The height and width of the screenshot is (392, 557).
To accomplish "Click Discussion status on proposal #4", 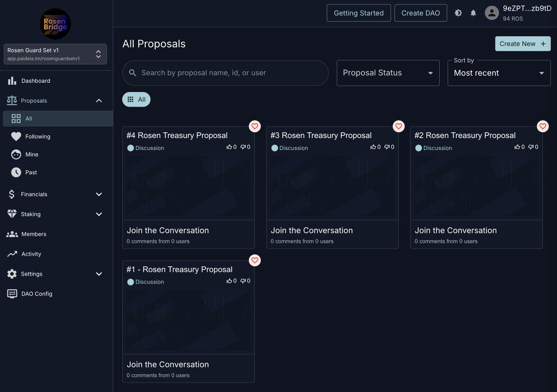I will (x=146, y=148).
